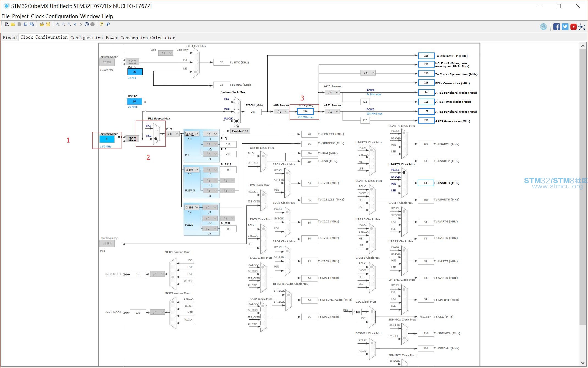The height and width of the screenshot is (368, 588).
Task: Switch to Power Consumption Calculator tab
Action: pyautogui.click(x=140, y=38)
